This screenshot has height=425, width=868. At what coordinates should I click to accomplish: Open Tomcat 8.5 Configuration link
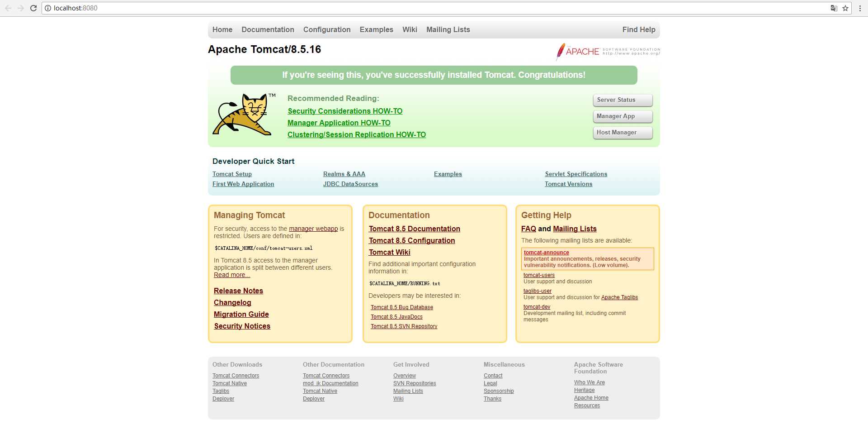pos(412,240)
